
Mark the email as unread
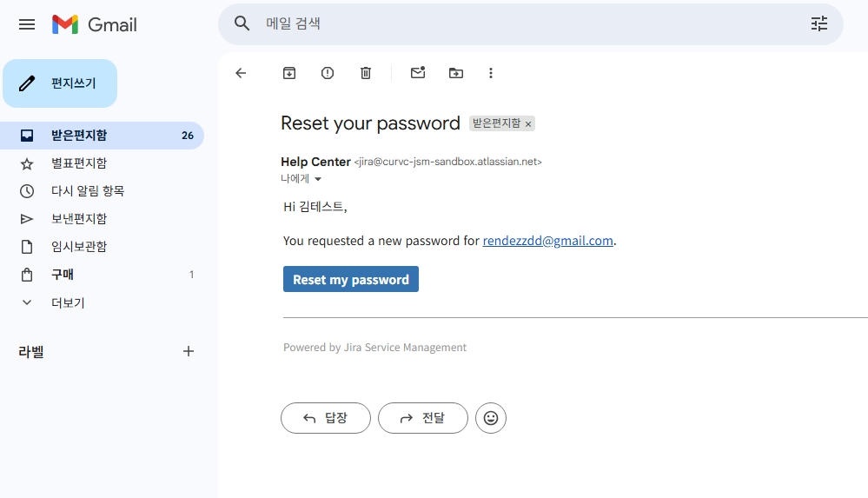(418, 74)
